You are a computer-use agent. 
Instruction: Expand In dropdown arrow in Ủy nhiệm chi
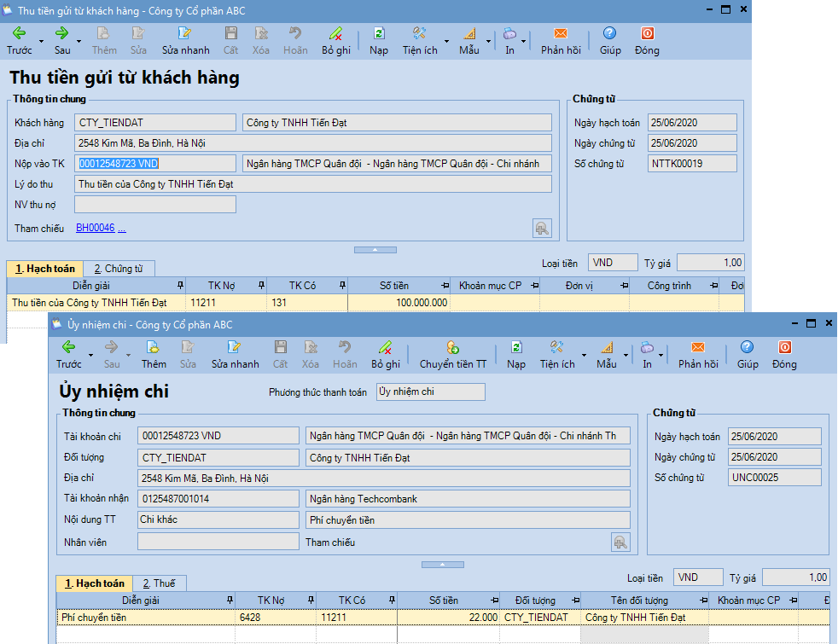click(661, 356)
